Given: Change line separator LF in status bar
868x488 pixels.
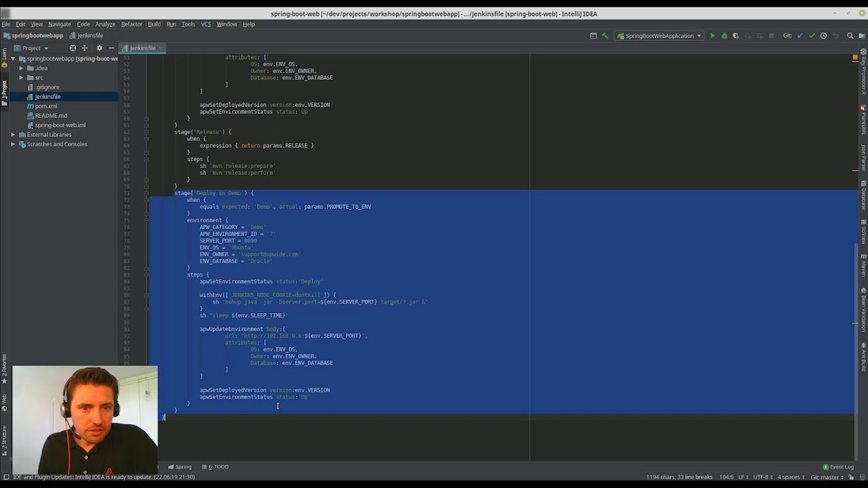Looking at the screenshot, I should (743, 477).
